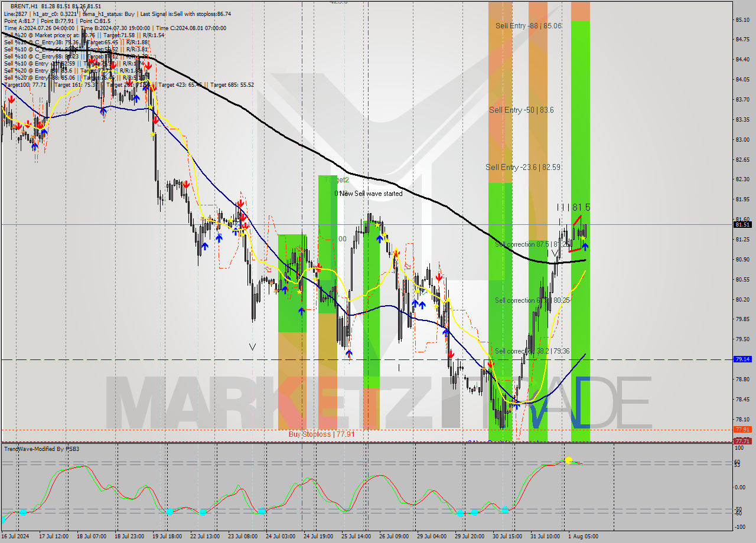This screenshot has width=756, height=543.
Task: Click the '25 Jul 14:00' time label
Action: point(356,537)
